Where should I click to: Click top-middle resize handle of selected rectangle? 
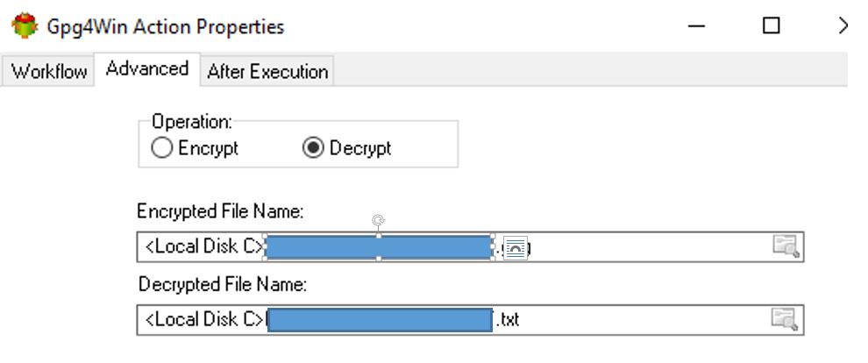(x=379, y=236)
